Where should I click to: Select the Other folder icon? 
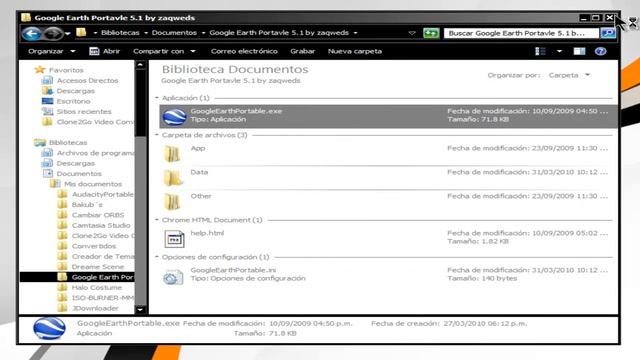point(172,202)
